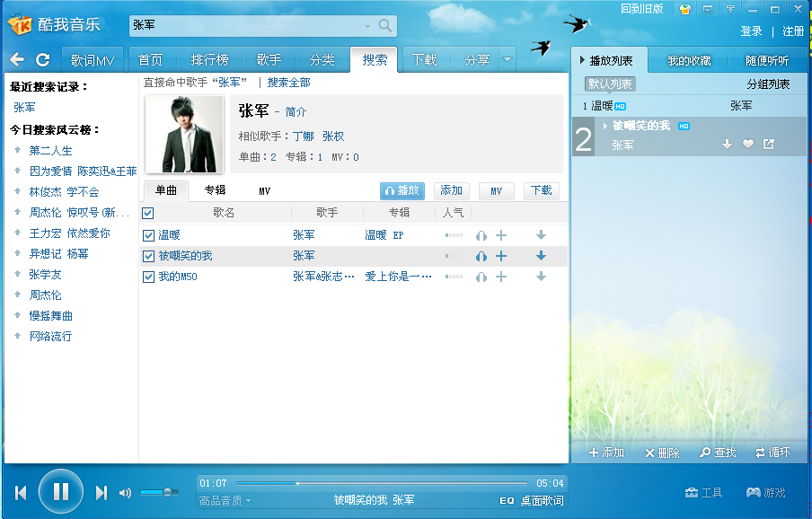The width and height of the screenshot is (812, 519).
Task: Click the blue 播放 button
Action: point(402,191)
